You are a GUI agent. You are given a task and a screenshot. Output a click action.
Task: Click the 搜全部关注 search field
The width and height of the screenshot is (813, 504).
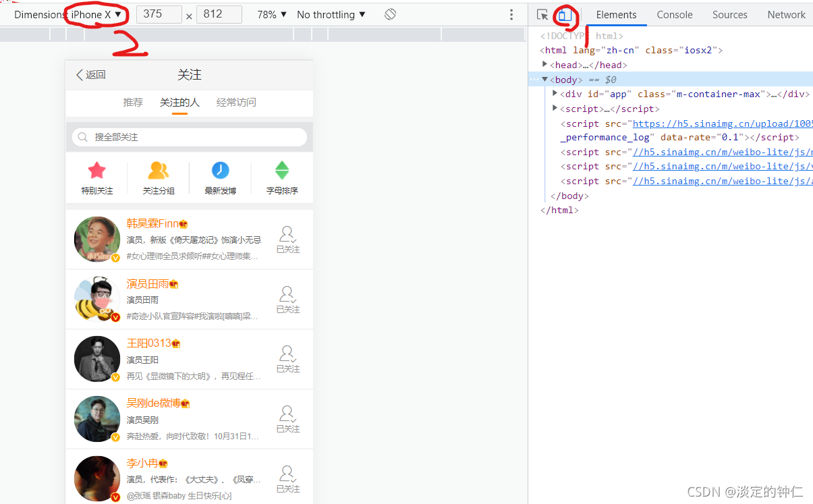coord(190,137)
